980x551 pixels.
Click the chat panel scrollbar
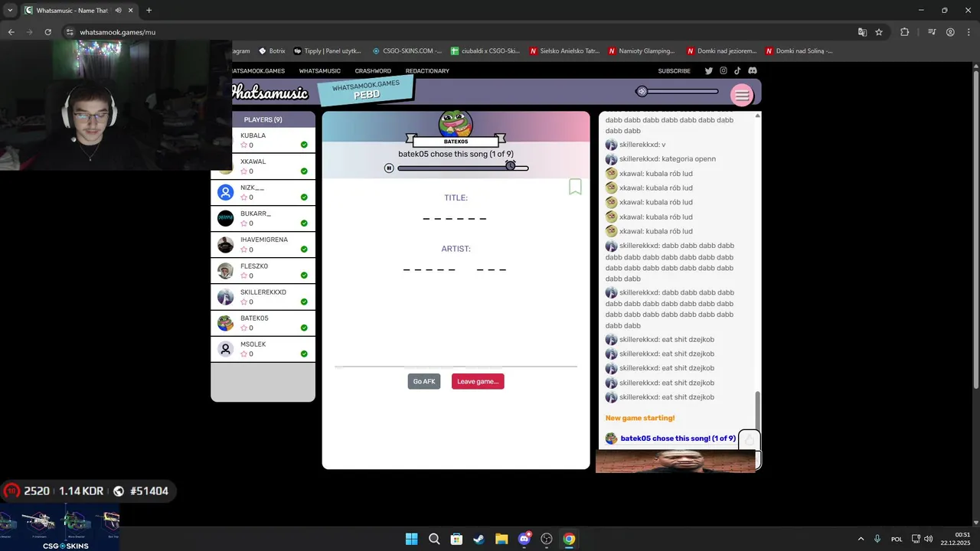[x=758, y=411]
